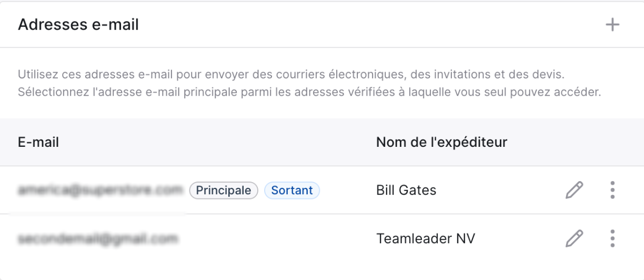
Task: Open more options for Teamleader NV row
Action: 612,238
